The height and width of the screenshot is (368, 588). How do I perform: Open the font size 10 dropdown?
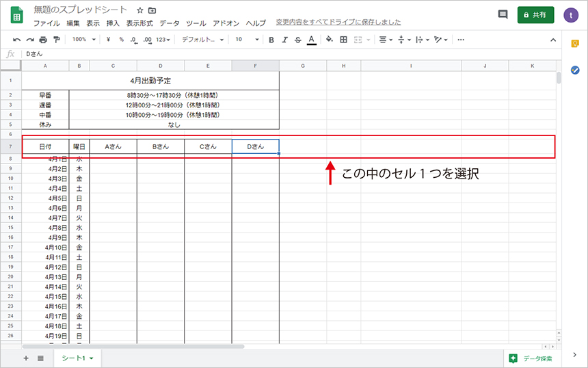pos(247,40)
